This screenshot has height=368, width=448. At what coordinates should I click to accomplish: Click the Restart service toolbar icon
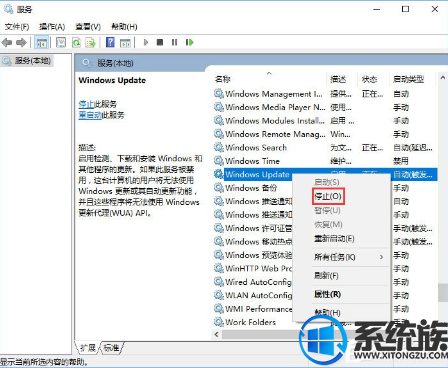(189, 42)
